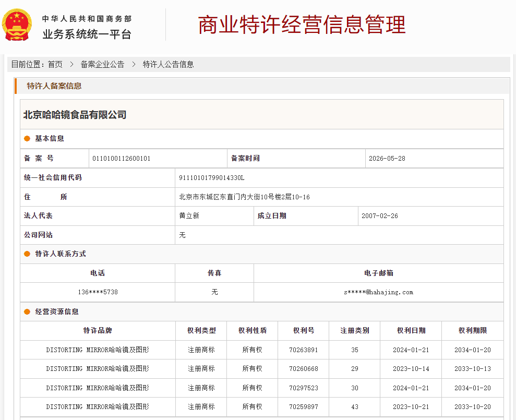Click the 权利日期 column header
This screenshot has width=516, height=420.
coord(411,330)
